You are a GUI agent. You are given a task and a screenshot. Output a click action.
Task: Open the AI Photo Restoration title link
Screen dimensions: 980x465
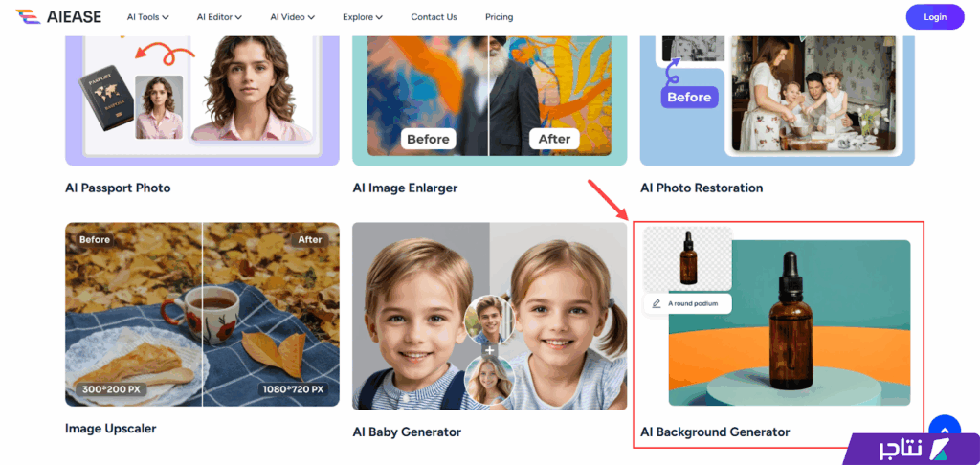702,188
